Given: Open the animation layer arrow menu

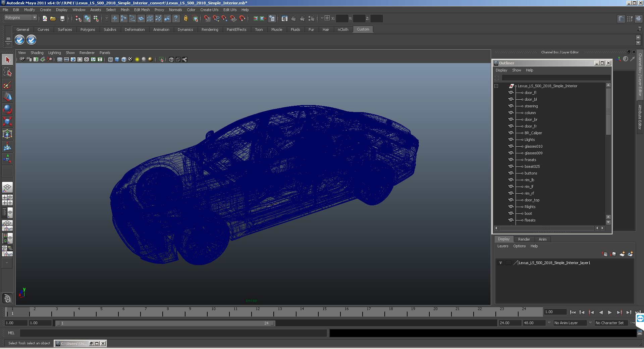Looking at the screenshot, I should click(x=549, y=323).
